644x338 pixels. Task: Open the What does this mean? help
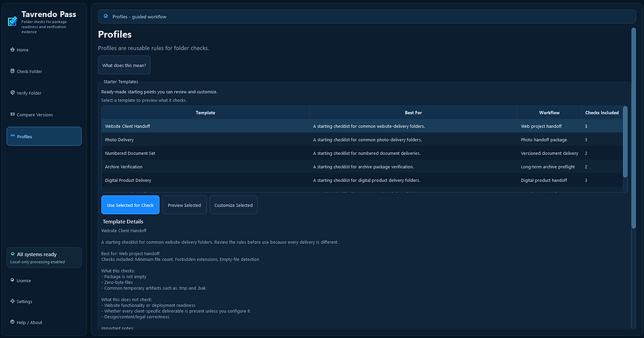click(x=124, y=65)
